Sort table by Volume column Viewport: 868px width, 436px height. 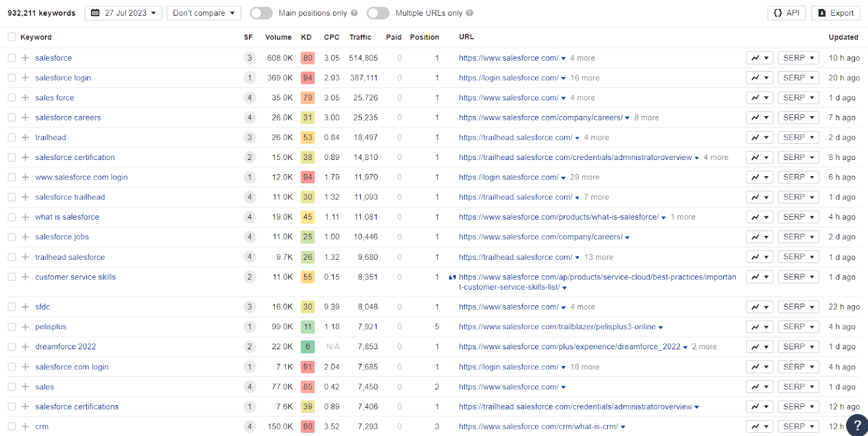click(x=278, y=37)
